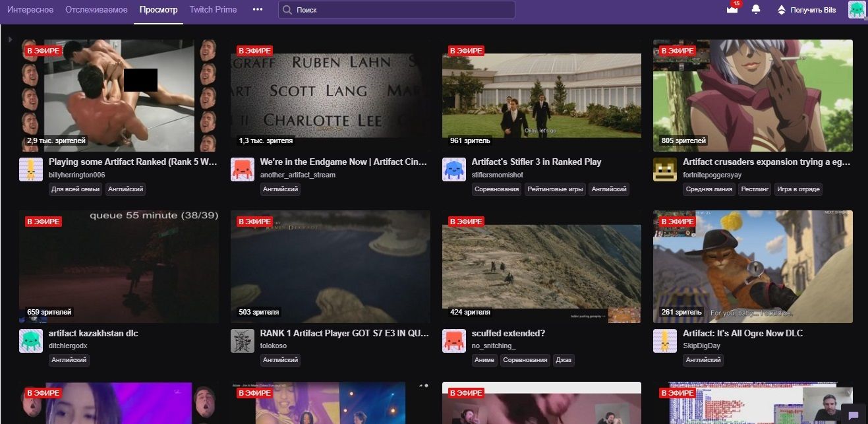
Task: Select the Просмотр tab
Action: tap(158, 10)
